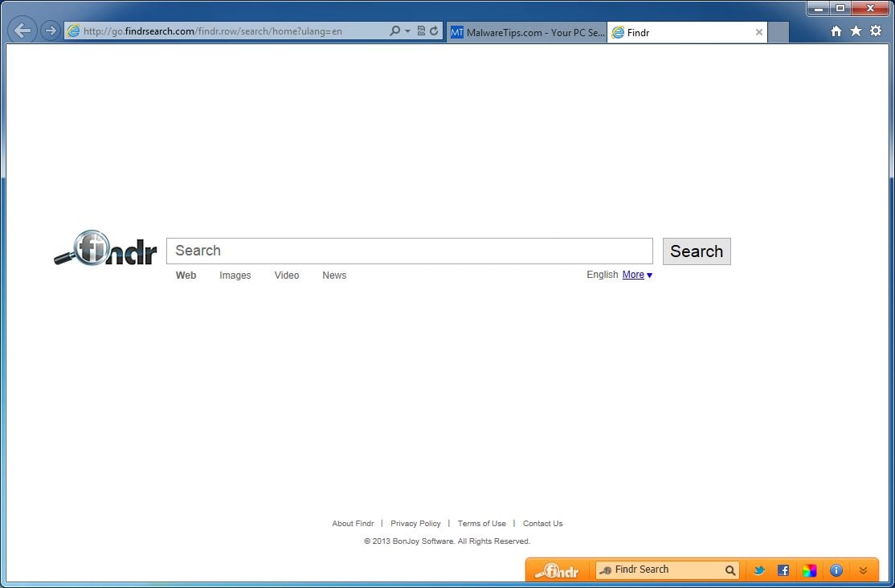Click the large Search button

point(697,251)
